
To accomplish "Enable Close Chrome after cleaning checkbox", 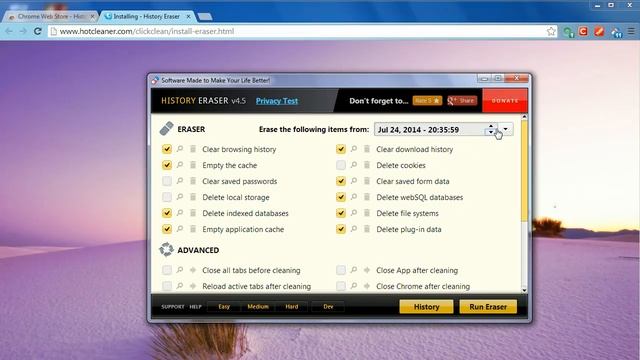I will [341, 286].
